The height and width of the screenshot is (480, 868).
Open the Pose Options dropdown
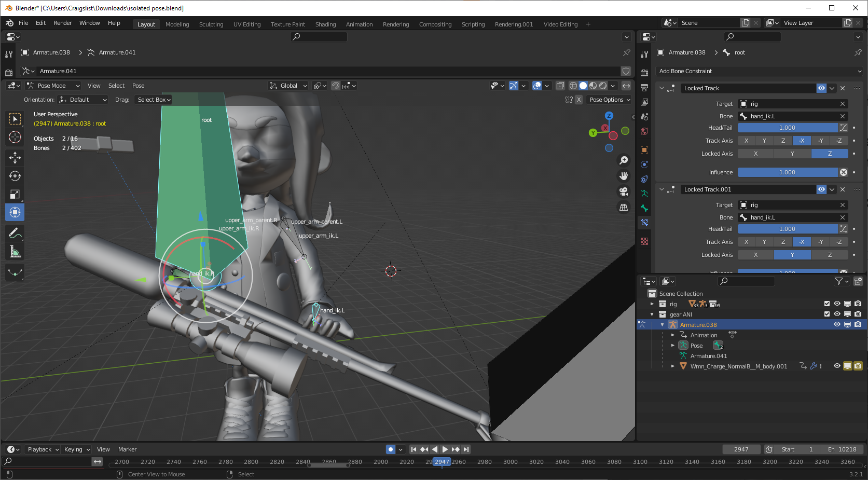click(610, 100)
